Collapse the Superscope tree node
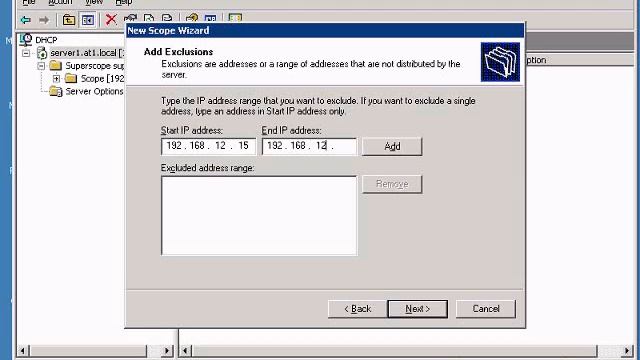 [x=41, y=66]
